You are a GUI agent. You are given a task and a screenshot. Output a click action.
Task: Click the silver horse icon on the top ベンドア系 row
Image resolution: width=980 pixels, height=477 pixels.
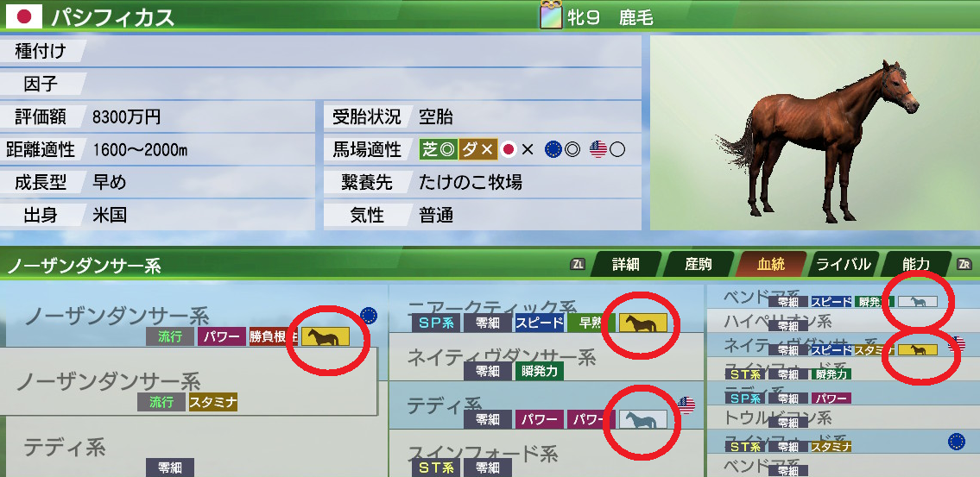click(918, 302)
